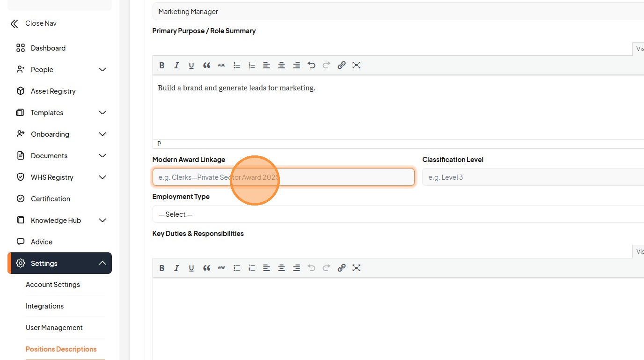Image resolution: width=644 pixels, height=360 pixels.
Task: Toggle Underline in Key Duties editor toolbar
Action: (191, 268)
